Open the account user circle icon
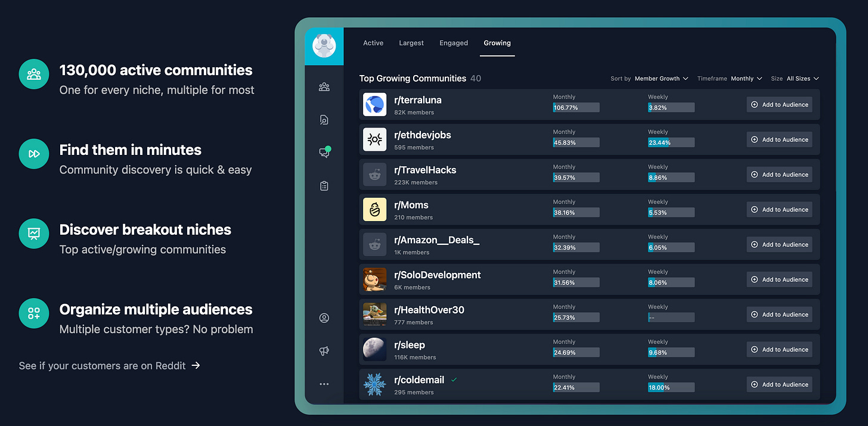 tap(324, 318)
